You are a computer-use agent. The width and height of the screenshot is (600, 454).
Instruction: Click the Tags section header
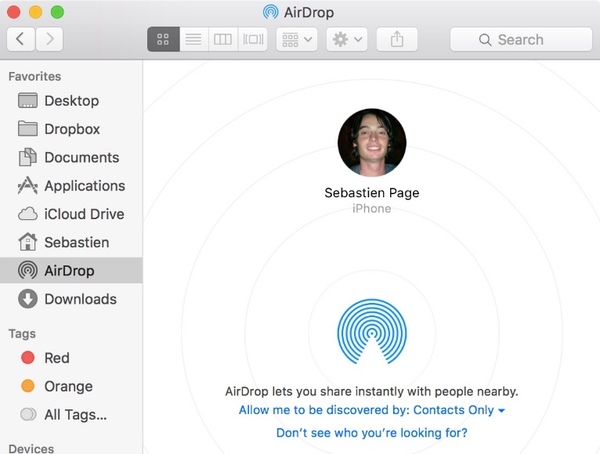pyautogui.click(x=22, y=333)
